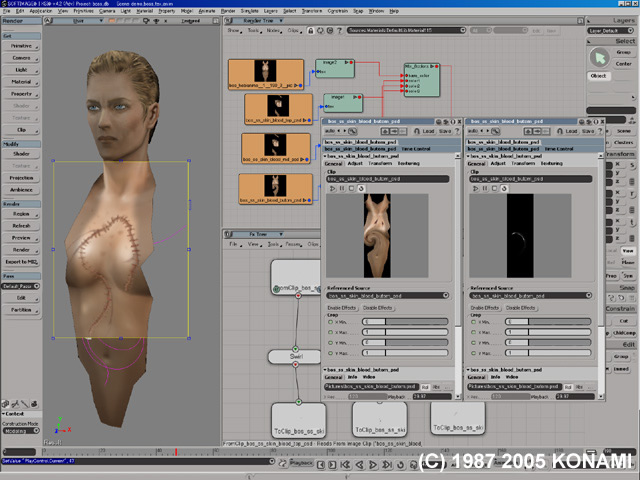The width and height of the screenshot is (640, 480).
Task: Maximize the Render Tree view with corner icon
Action: click(x=580, y=20)
